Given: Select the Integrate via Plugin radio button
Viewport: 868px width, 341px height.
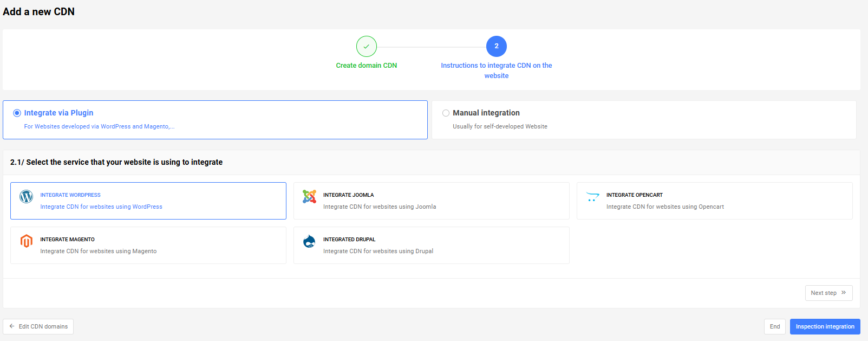Looking at the screenshot, I should [17, 113].
